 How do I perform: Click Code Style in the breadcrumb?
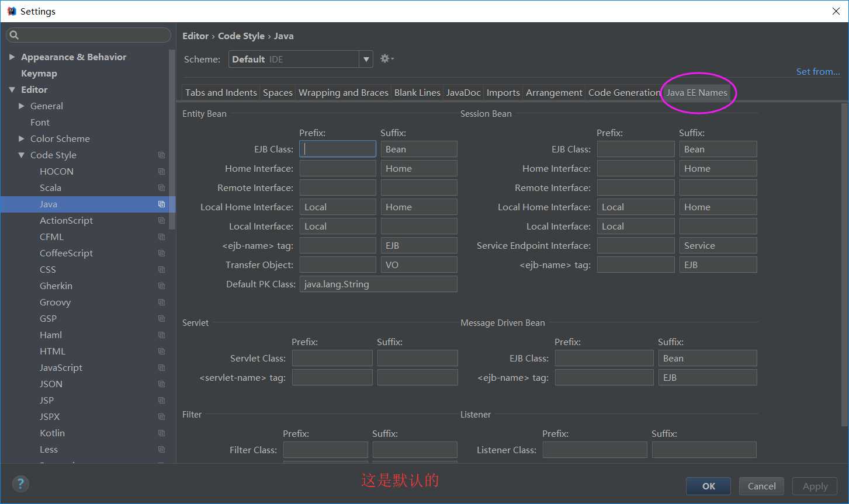(x=241, y=36)
